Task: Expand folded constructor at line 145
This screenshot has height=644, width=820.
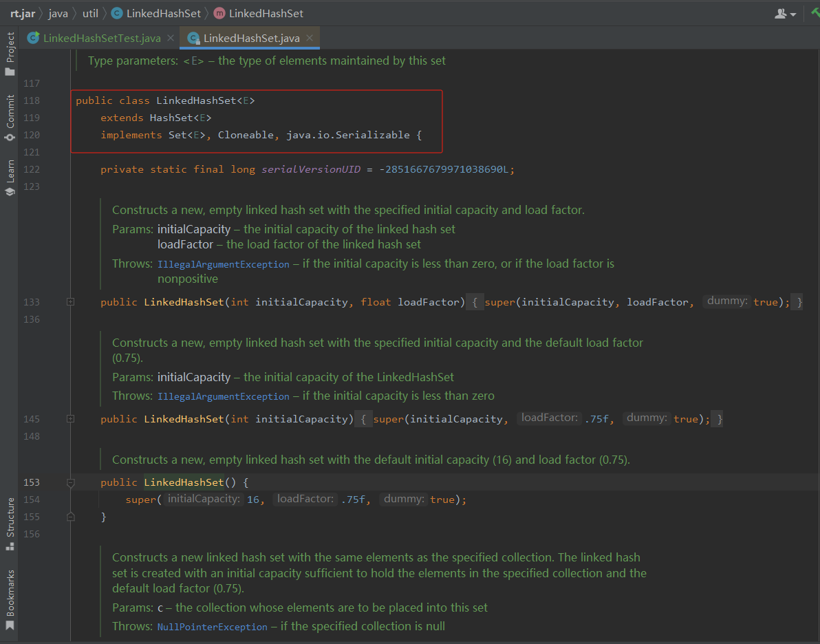Action: pyautogui.click(x=70, y=419)
